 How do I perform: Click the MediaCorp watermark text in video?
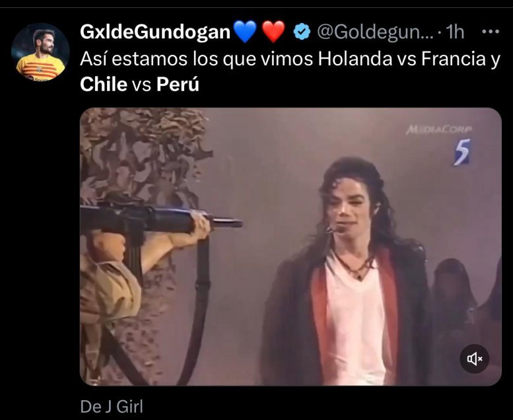pyautogui.click(x=439, y=129)
